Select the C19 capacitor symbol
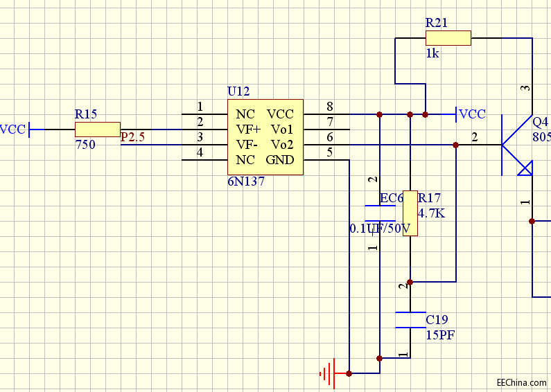 [x=410, y=320]
